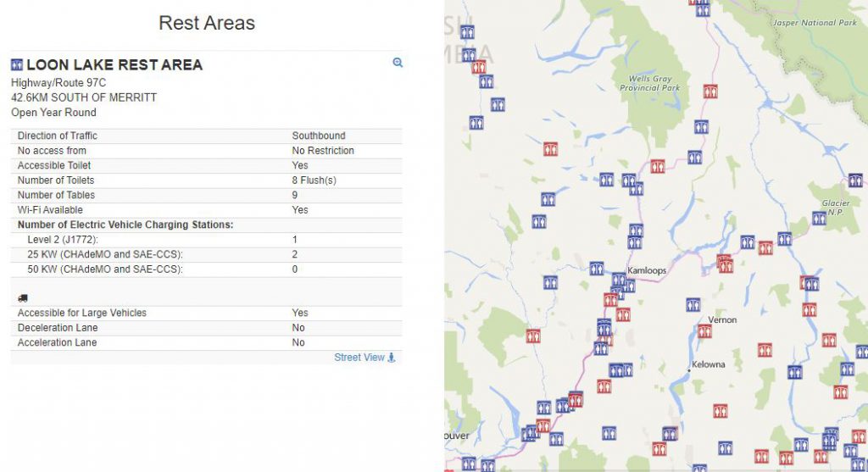
Task: Click Wells Gray Provincial Park label
Action: (x=650, y=83)
